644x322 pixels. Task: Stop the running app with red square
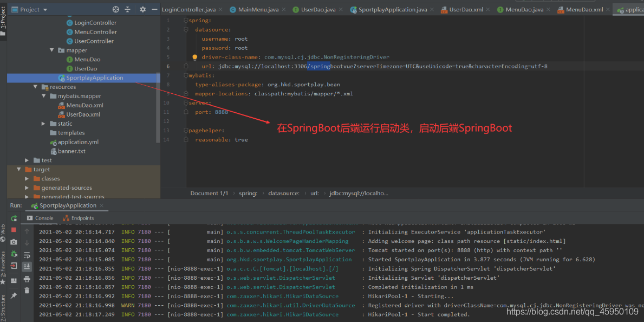click(14, 230)
